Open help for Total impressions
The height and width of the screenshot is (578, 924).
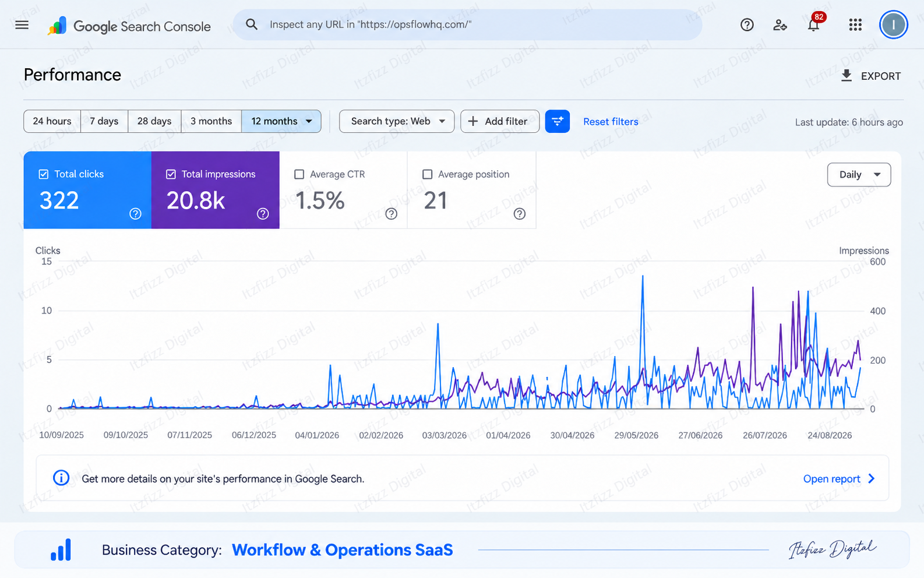tap(263, 214)
